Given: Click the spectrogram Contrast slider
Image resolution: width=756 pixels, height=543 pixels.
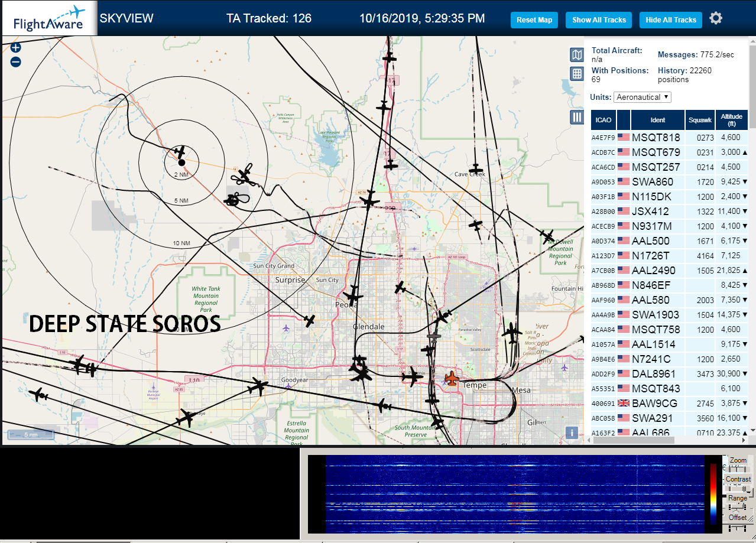Looking at the screenshot, I should pyautogui.click(x=739, y=489).
